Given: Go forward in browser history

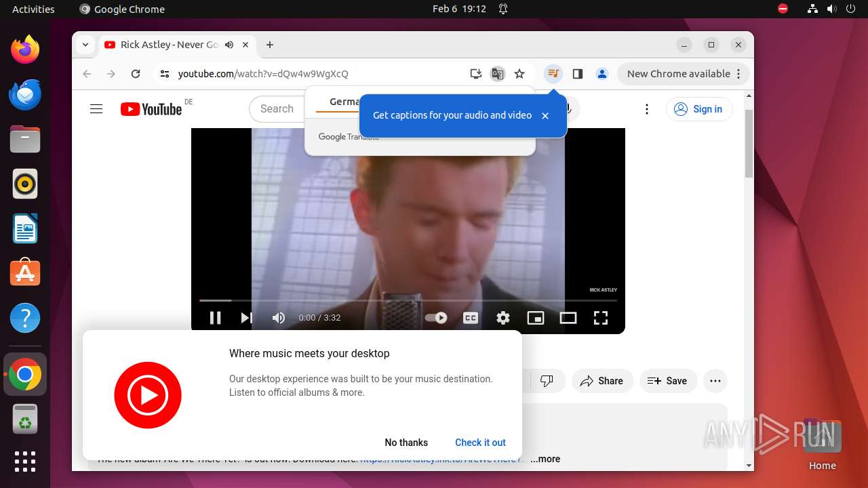Looking at the screenshot, I should click(111, 74).
